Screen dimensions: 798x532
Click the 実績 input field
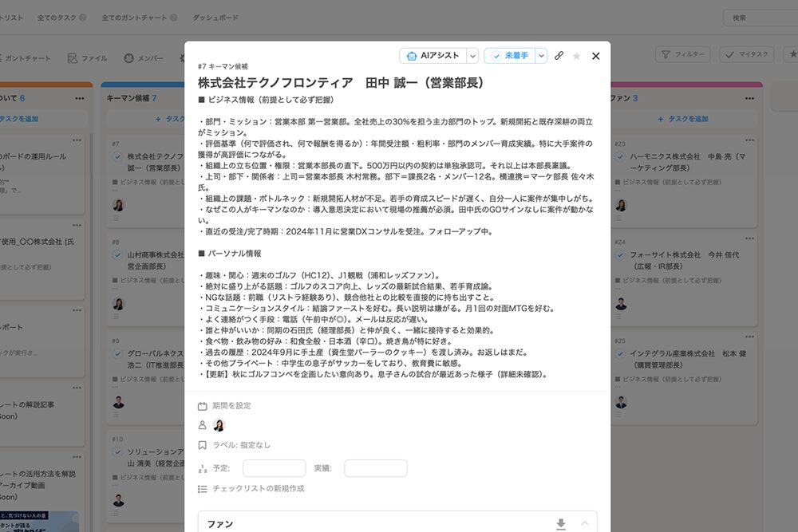tap(376, 468)
